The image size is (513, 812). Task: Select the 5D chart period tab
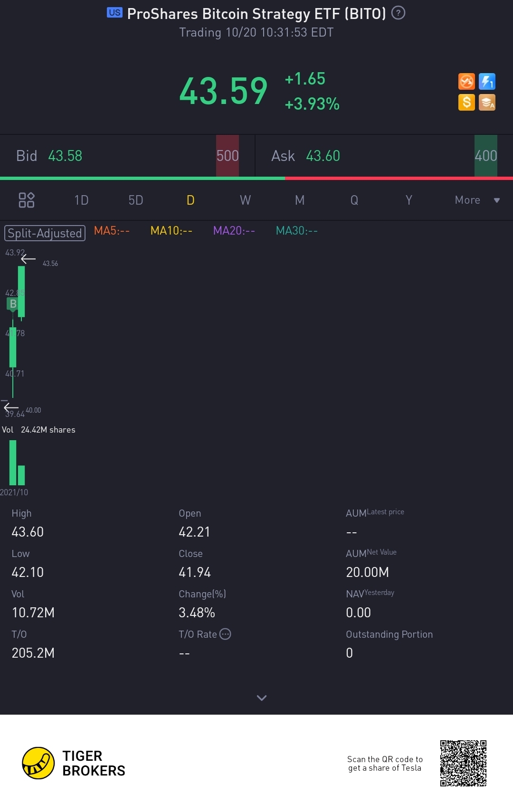(136, 200)
